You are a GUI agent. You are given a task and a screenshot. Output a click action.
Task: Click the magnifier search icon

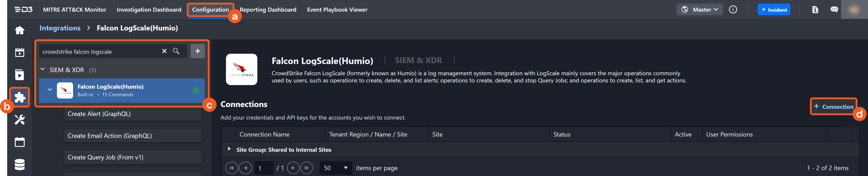click(176, 51)
